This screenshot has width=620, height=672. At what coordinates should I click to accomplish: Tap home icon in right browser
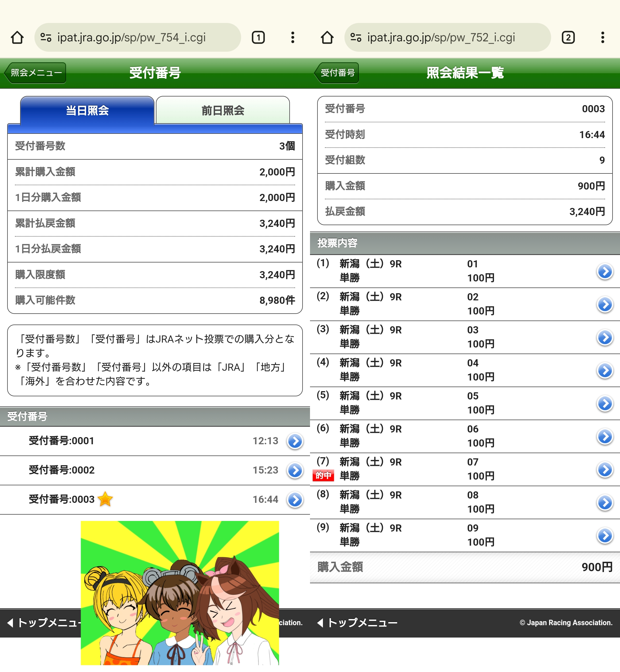click(x=327, y=37)
